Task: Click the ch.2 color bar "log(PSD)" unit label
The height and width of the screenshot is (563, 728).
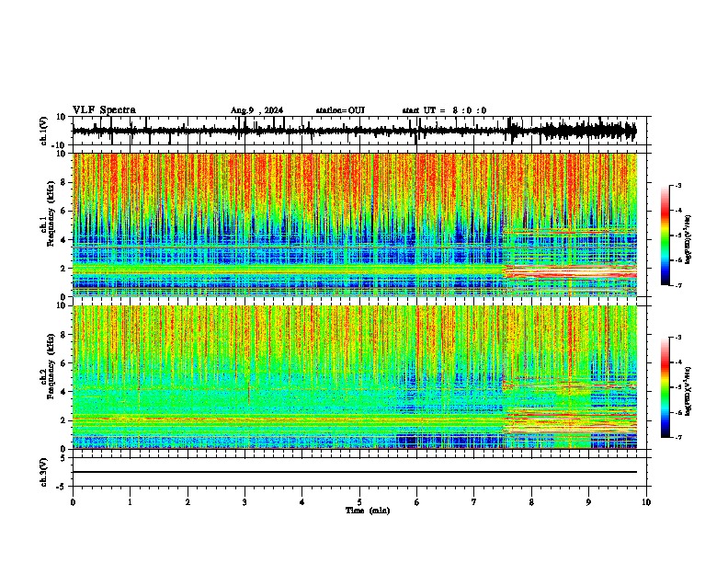Action: [688, 392]
